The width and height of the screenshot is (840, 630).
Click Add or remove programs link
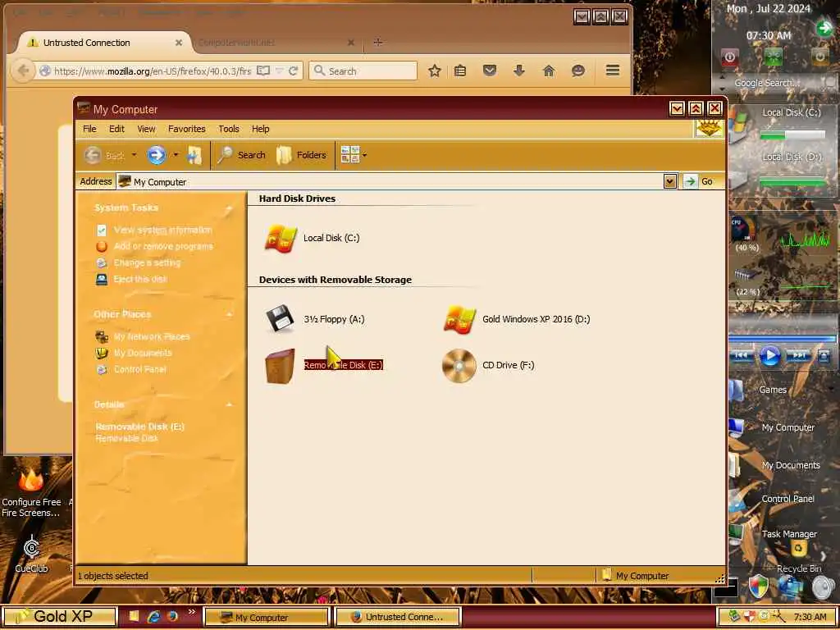[163, 246]
